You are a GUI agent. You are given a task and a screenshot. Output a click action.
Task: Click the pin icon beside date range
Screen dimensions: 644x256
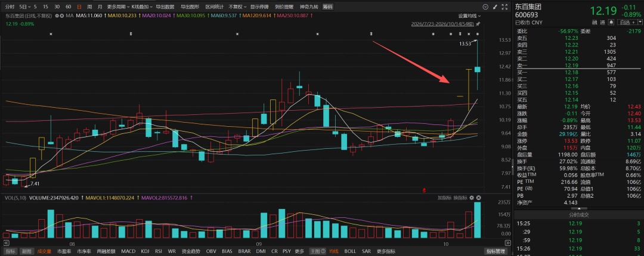478,24
